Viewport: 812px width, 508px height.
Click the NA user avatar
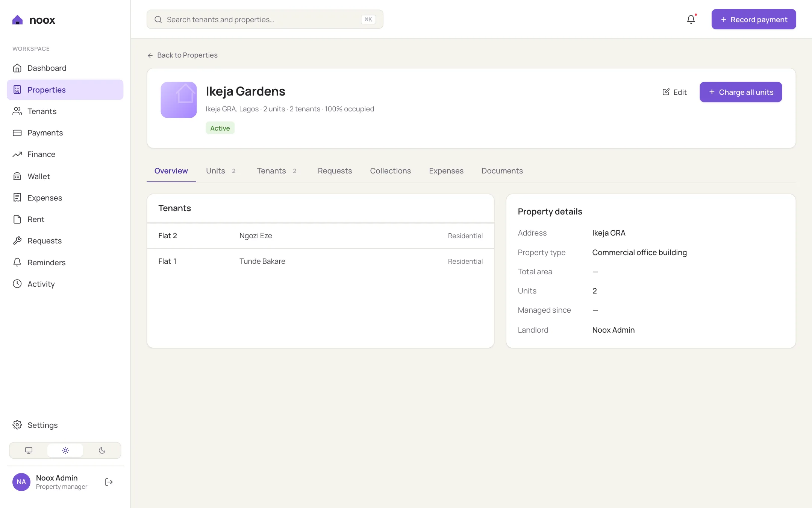[x=21, y=482]
